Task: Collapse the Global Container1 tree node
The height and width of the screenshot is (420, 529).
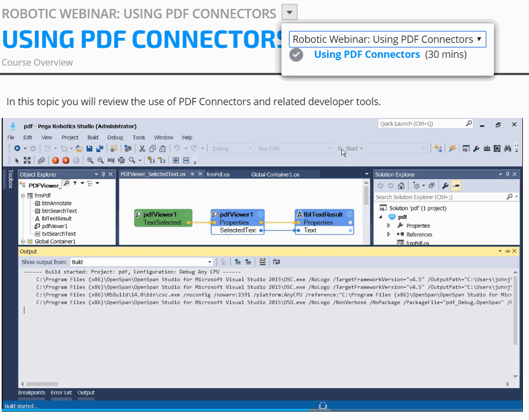Action: (x=23, y=241)
